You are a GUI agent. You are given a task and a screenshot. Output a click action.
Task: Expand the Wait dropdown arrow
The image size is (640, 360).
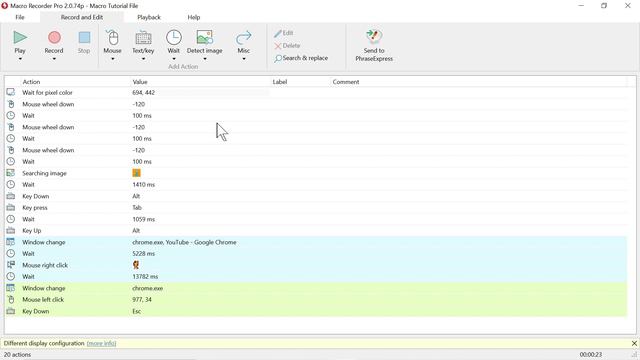pyautogui.click(x=173, y=59)
